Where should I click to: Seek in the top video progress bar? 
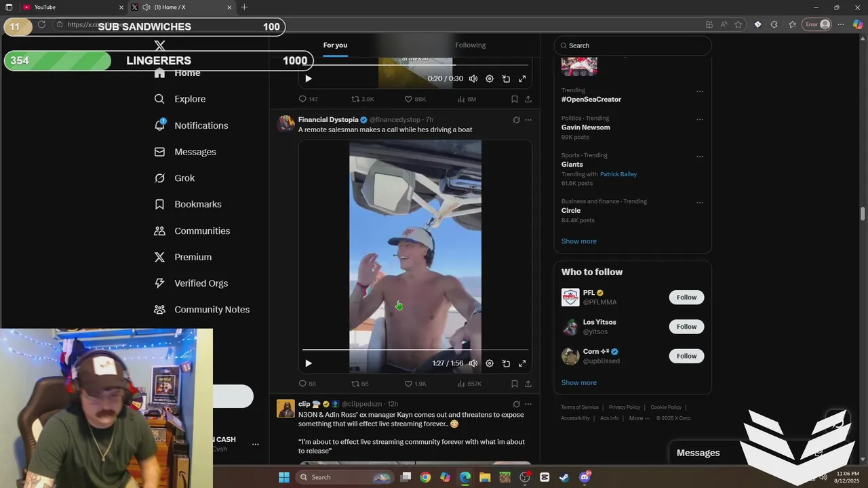pos(415,65)
